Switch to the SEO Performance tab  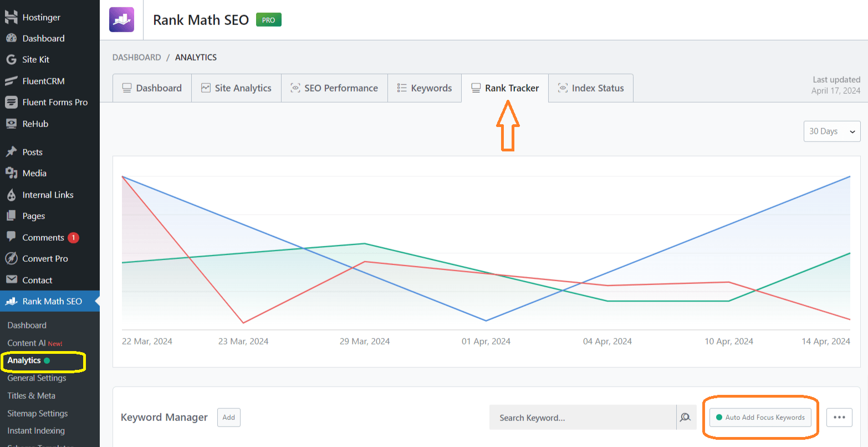334,88
